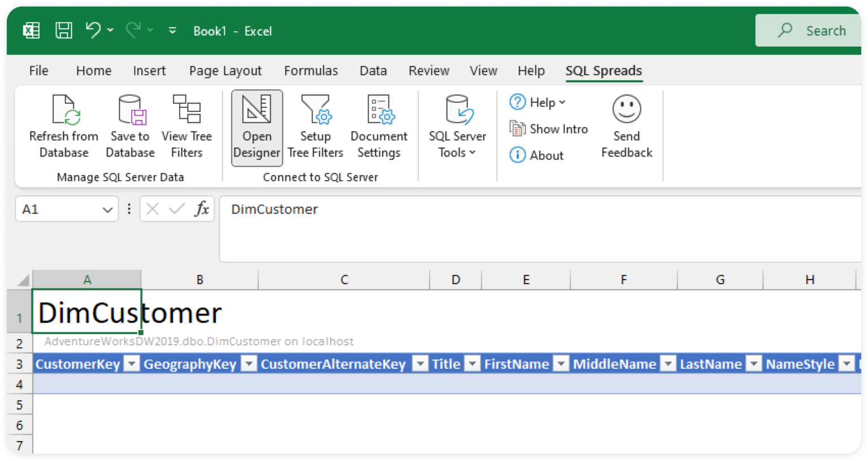Click the Send Feedback smiley icon
The width and height of the screenshot is (868, 461).
click(x=627, y=109)
